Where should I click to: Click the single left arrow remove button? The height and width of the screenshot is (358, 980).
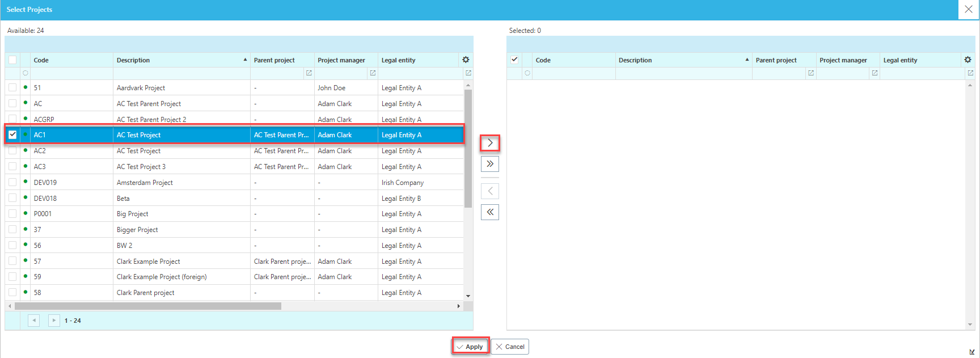pos(490,191)
